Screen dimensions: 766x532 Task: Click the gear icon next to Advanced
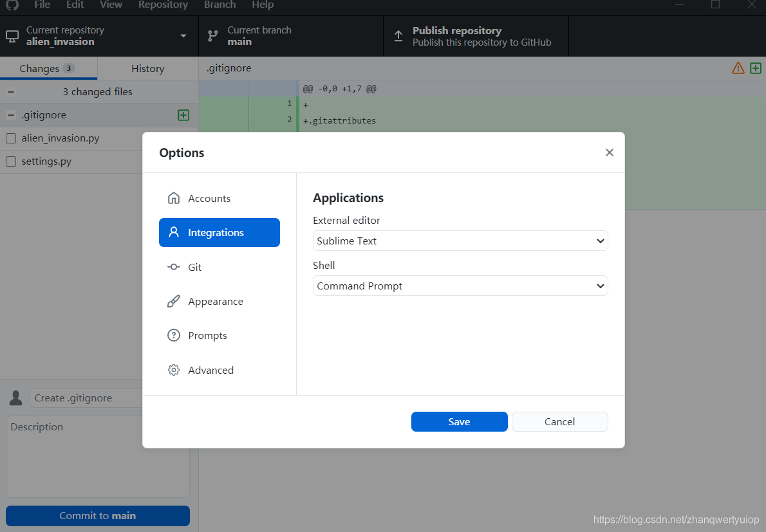(173, 370)
